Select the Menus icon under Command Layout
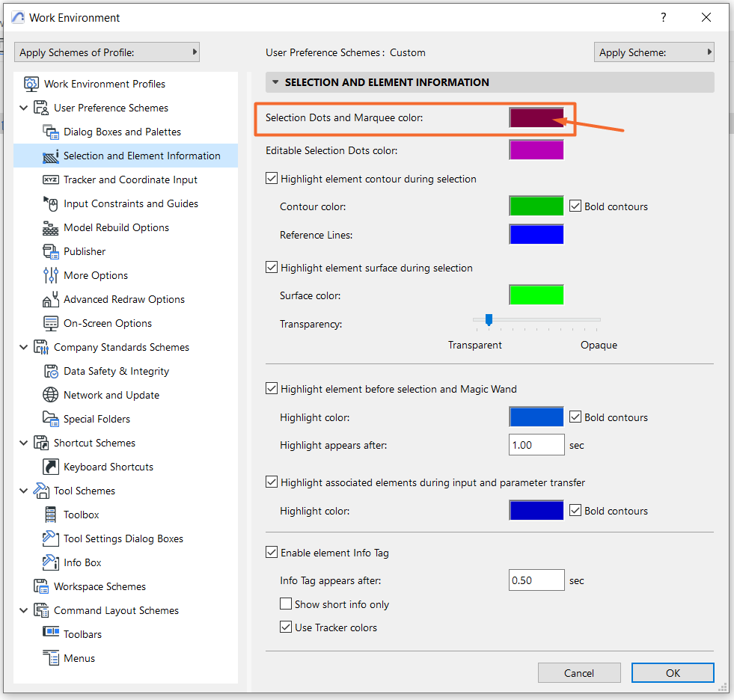 tap(51, 658)
